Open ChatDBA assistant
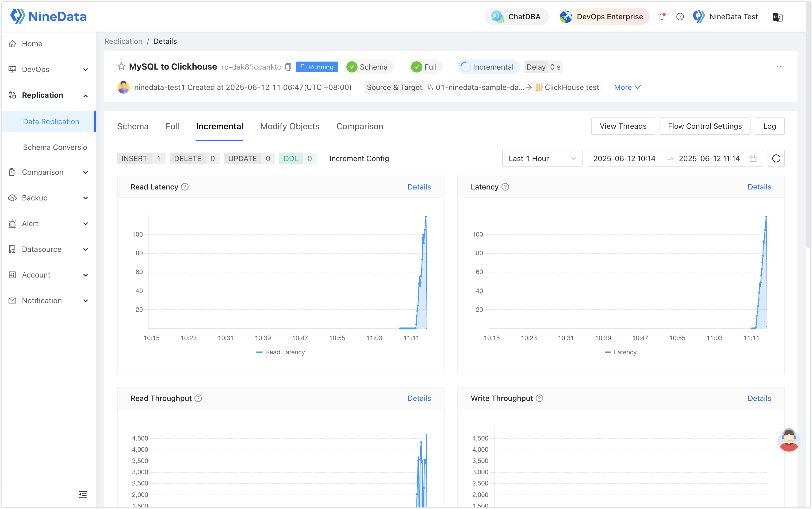Viewport: 812px width, 509px height. 516,17
